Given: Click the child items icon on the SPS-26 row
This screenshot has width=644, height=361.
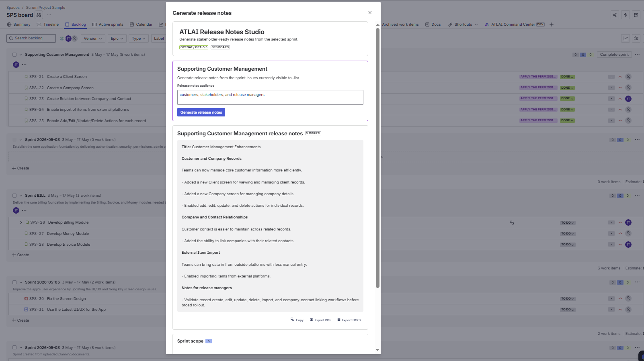Looking at the screenshot, I should pyautogui.click(x=512, y=222).
